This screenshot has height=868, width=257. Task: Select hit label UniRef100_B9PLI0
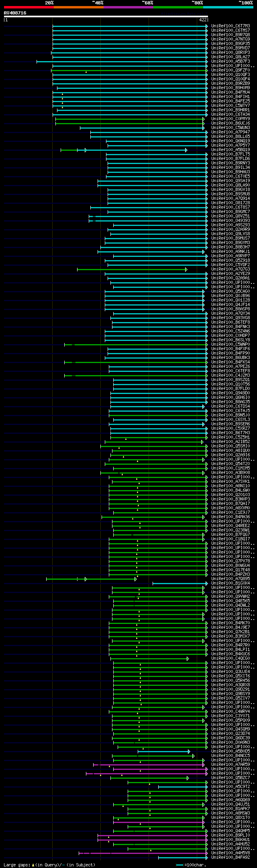[x=230, y=835]
